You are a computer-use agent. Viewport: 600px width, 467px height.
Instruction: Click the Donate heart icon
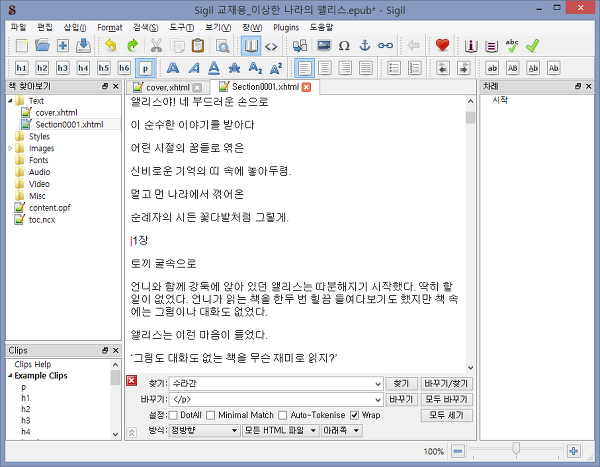click(442, 46)
